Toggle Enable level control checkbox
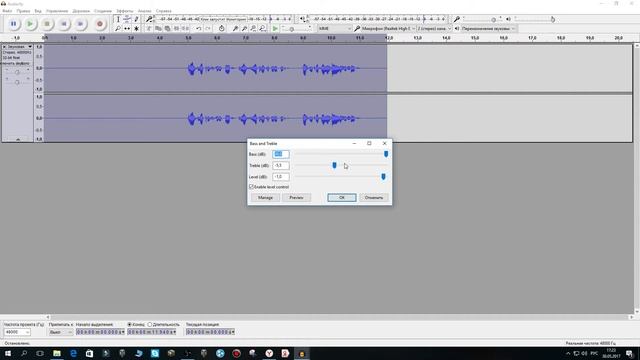 [x=251, y=187]
